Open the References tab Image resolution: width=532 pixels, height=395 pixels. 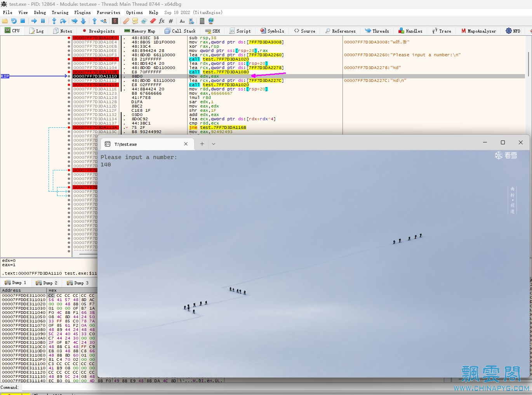[341, 31]
